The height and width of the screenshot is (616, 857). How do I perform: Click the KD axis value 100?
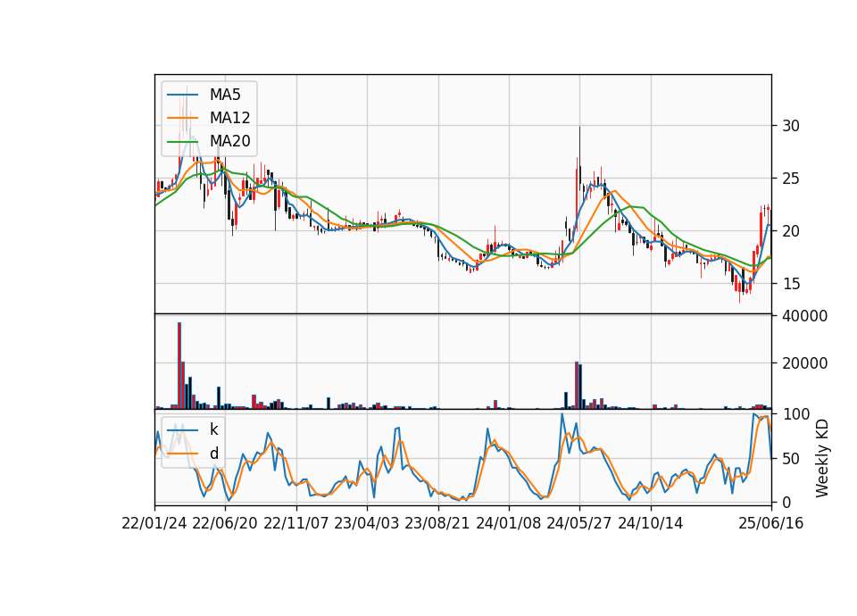795,414
